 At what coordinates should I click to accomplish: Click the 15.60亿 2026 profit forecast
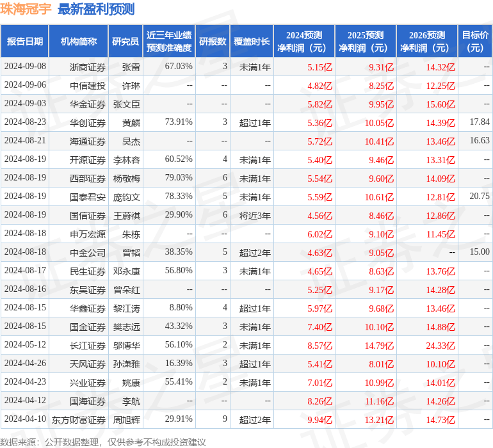pos(440,104)
